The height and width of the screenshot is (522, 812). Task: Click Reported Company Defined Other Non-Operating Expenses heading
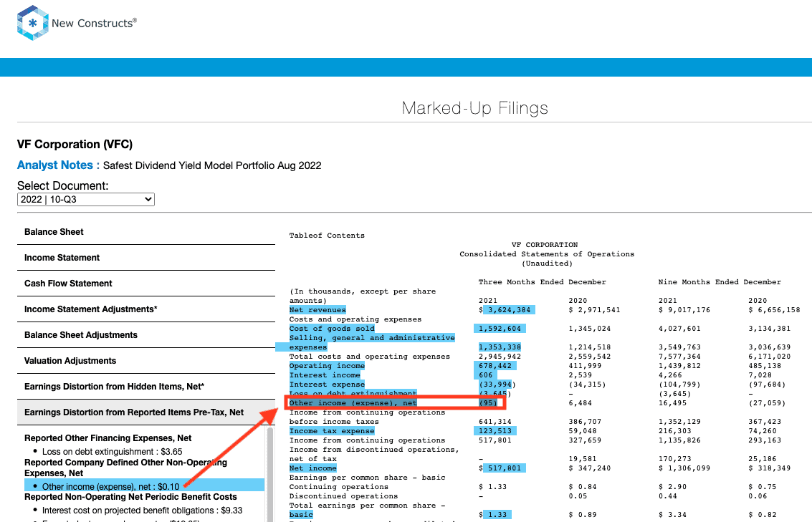tap(126, 468)
